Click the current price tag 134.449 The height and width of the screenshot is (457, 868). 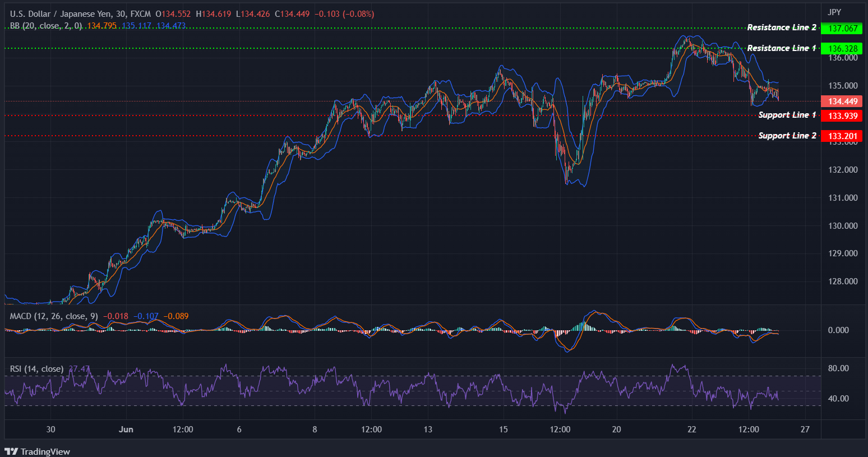click(842, 101)
